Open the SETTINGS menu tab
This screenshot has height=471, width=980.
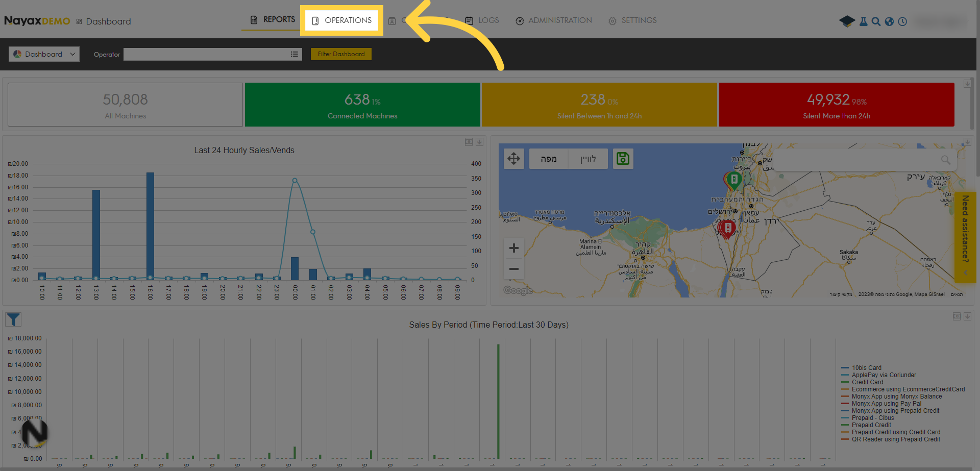632,20
